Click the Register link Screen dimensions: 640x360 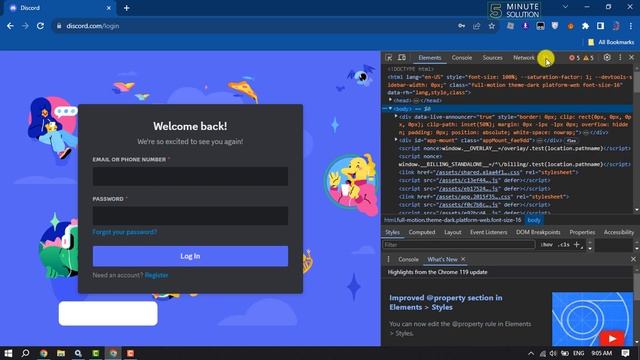[156, 275]
